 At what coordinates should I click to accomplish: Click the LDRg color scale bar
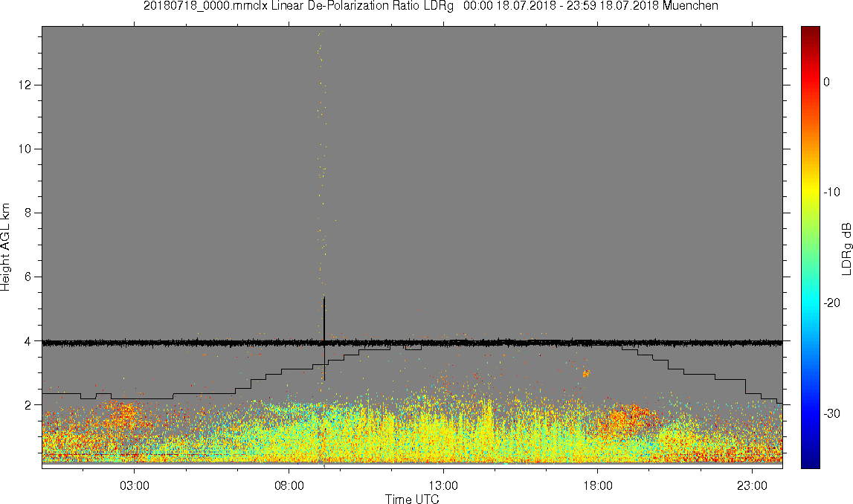click(x=810, y=248)
